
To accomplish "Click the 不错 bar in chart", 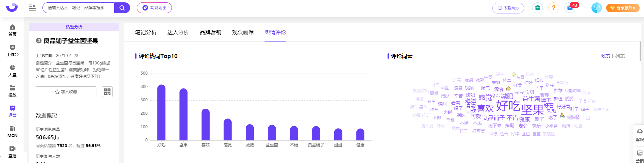I will (294, 133).
